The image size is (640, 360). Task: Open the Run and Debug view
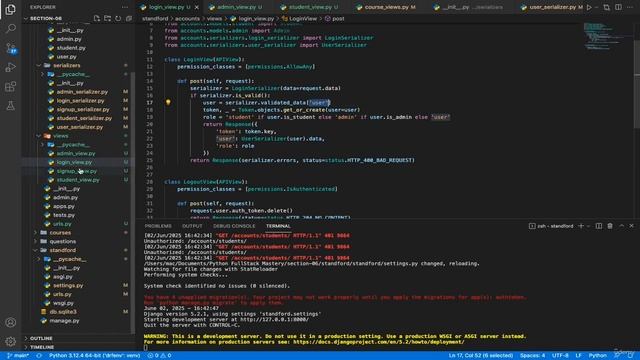tap(11, 67)
